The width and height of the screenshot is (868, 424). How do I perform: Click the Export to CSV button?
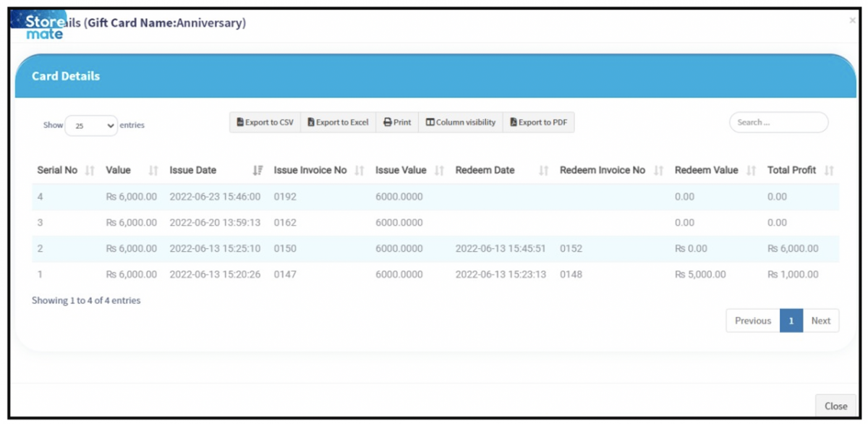[x=265, y=122]
